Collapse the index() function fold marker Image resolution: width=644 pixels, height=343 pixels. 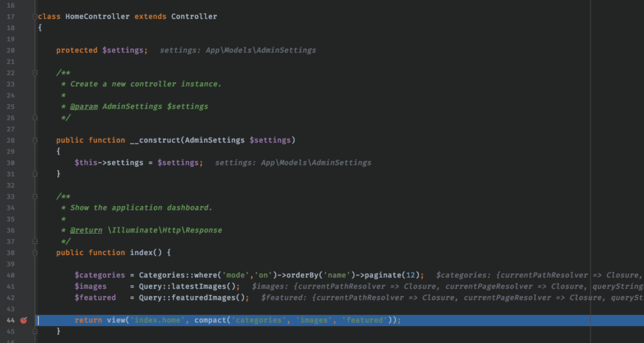[36, 253]
